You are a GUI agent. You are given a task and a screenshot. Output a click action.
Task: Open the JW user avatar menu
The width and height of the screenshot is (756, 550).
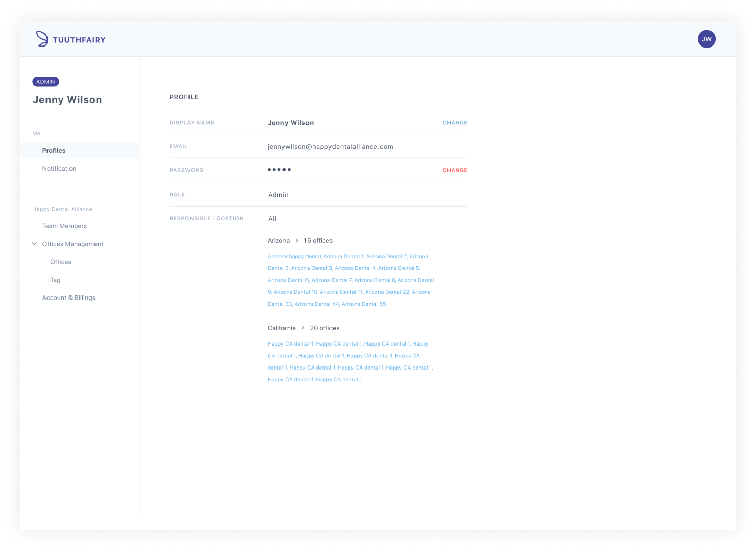706,39
